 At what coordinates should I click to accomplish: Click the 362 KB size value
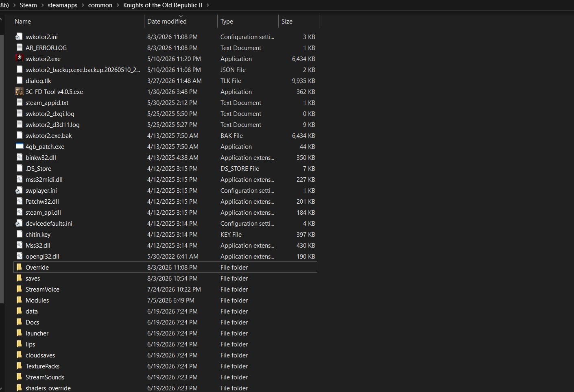pos(306,91)
